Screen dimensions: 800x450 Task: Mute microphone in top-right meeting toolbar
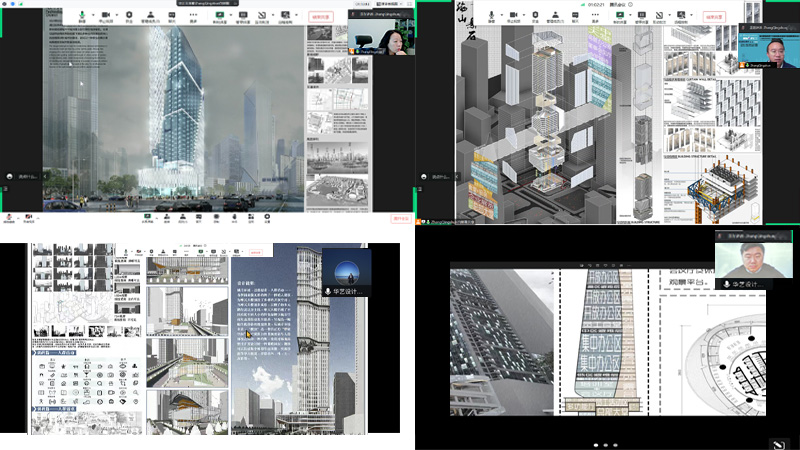point(491,16)
